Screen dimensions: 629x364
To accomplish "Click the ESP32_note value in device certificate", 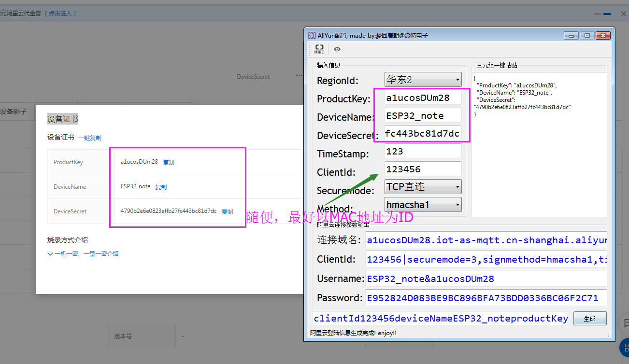I will (x=136, y=186).
